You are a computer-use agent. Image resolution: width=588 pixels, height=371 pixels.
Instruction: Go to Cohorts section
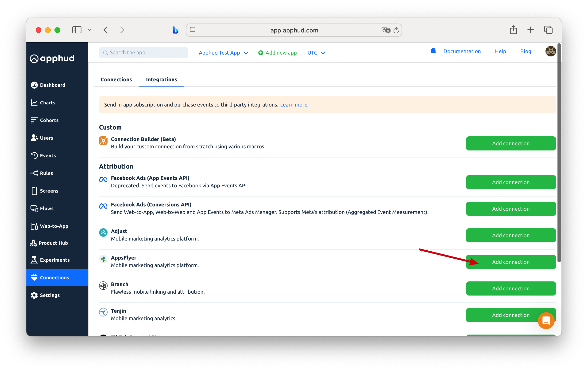pyautogui.click(x=57, y=120)
